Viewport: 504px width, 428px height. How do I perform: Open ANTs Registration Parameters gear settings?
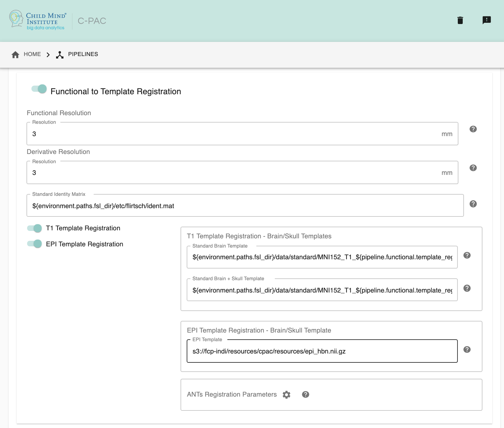click(287, 395)
